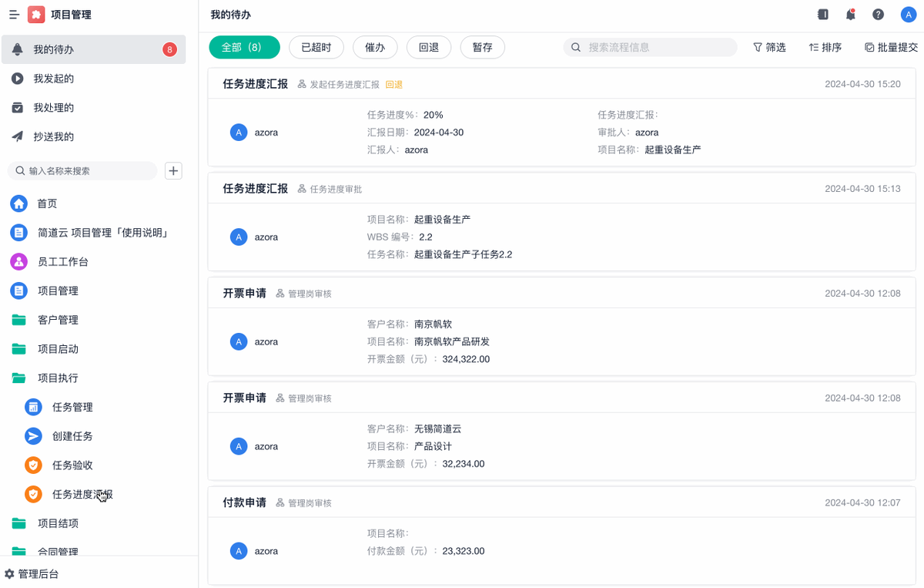The image size is (924, 588).
Task: Click the plus button beside the name search
Action: coord(173,171)
